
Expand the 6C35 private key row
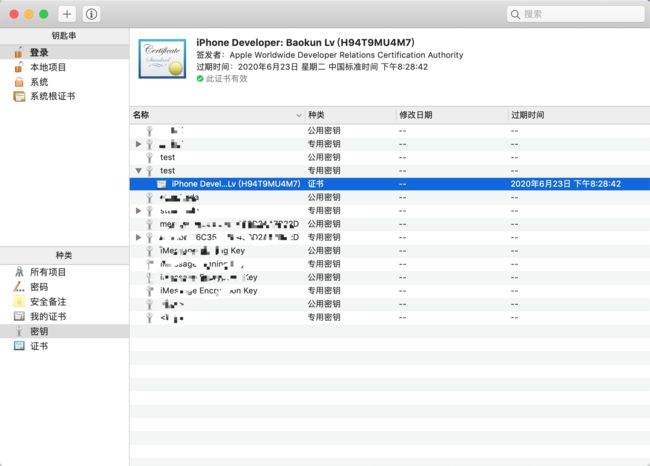pos(138,237)
